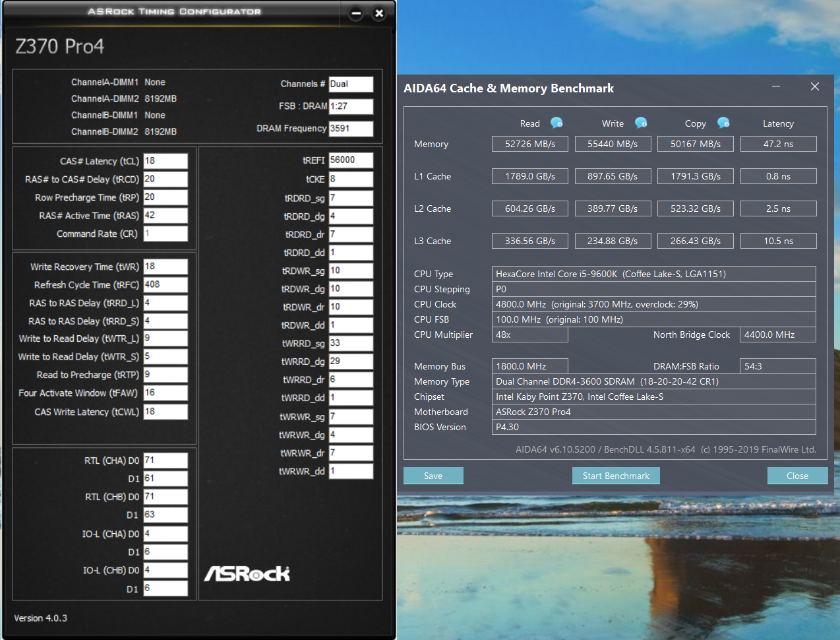Click the tRRD_L field
Screen dimensions: 840x640
165,303
